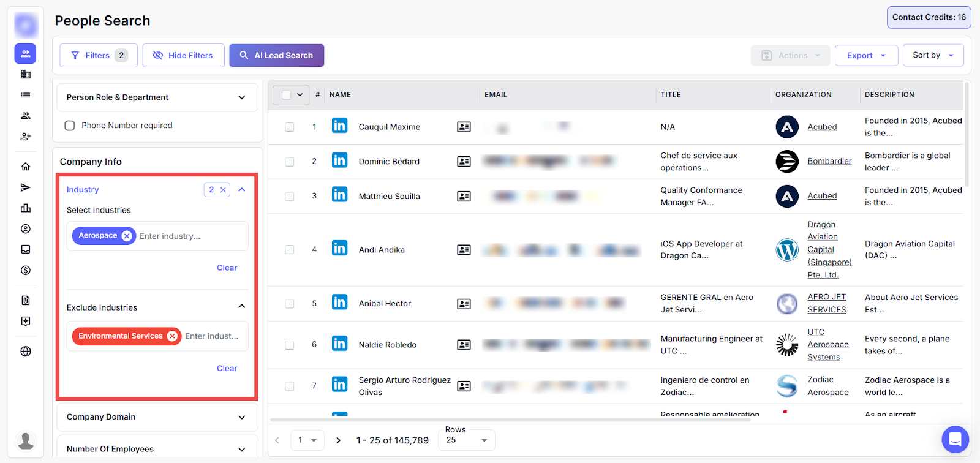Tick the checkbox for Anibal Hector
This screenshot has height=463, width=980.
tap(289, 304)
